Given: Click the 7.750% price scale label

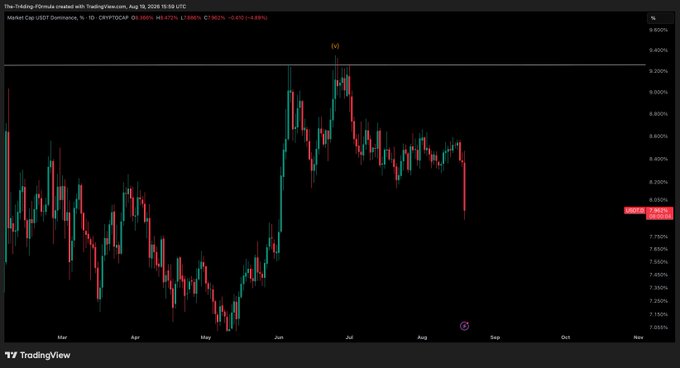Looking at the screenshot, I should pyautogui.click(x=658, y=237).
